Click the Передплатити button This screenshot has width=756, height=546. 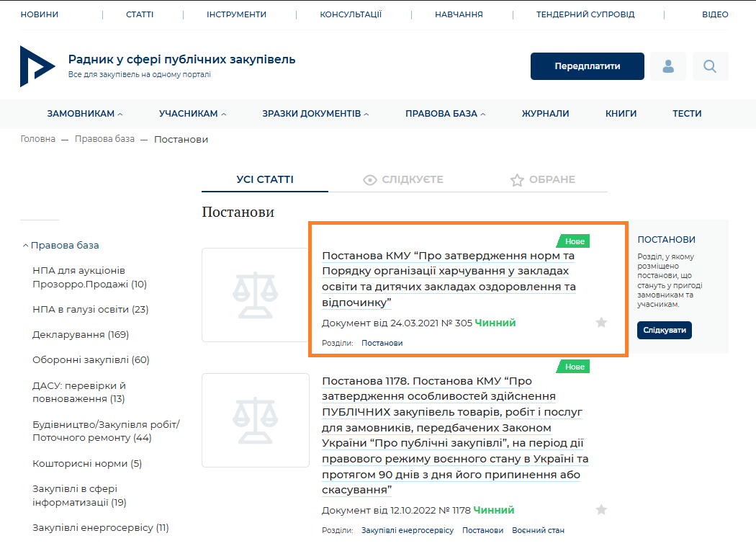587,66
